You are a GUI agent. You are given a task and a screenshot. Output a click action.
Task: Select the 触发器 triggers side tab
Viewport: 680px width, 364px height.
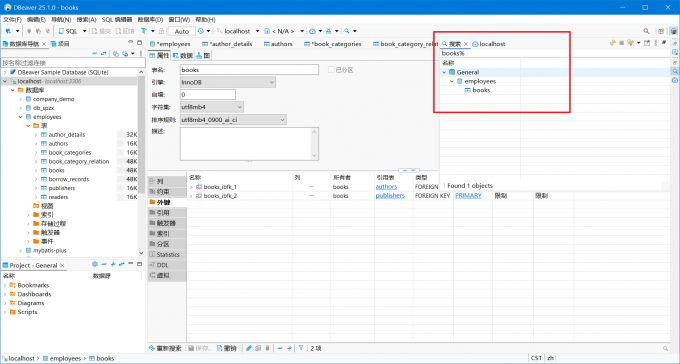coord(167,223)
